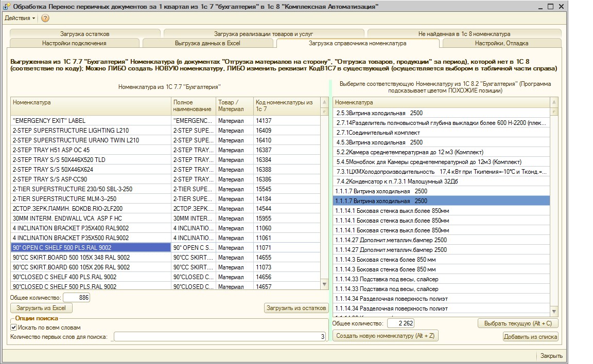This screenshot has width=593, height=364.
Task: Click Загрузить из Excel button
Action: (41, 308)
